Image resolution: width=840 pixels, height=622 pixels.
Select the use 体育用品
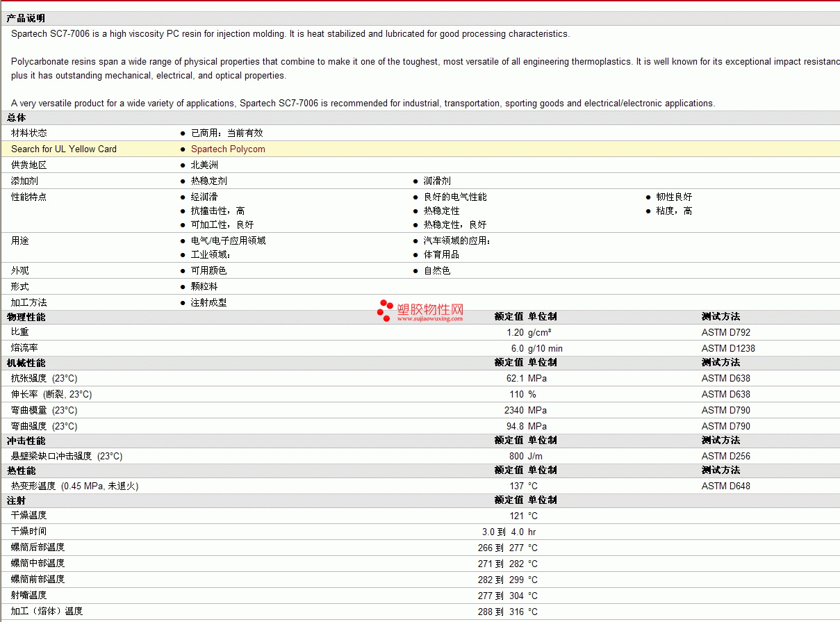441,254
